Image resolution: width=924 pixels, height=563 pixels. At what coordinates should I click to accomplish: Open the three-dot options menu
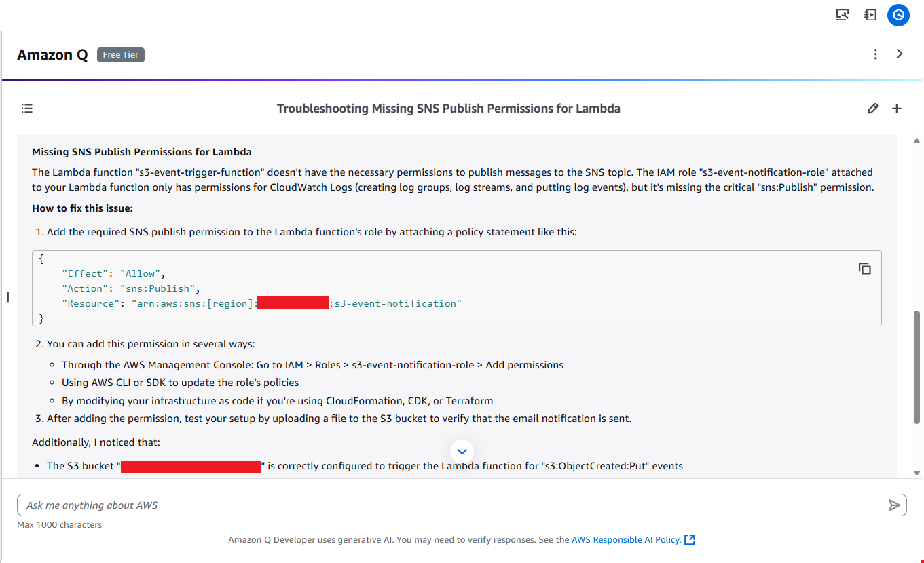pyautogui.click(x=876, y=54)
